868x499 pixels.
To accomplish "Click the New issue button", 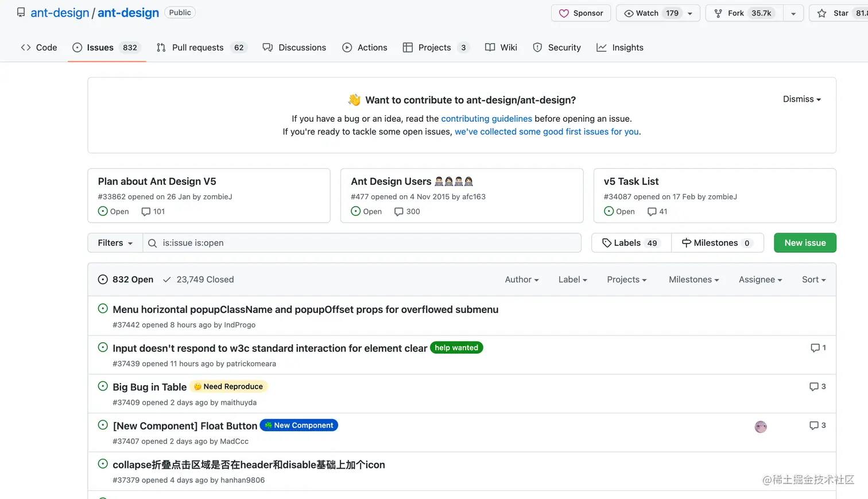I will click(805, 243).
